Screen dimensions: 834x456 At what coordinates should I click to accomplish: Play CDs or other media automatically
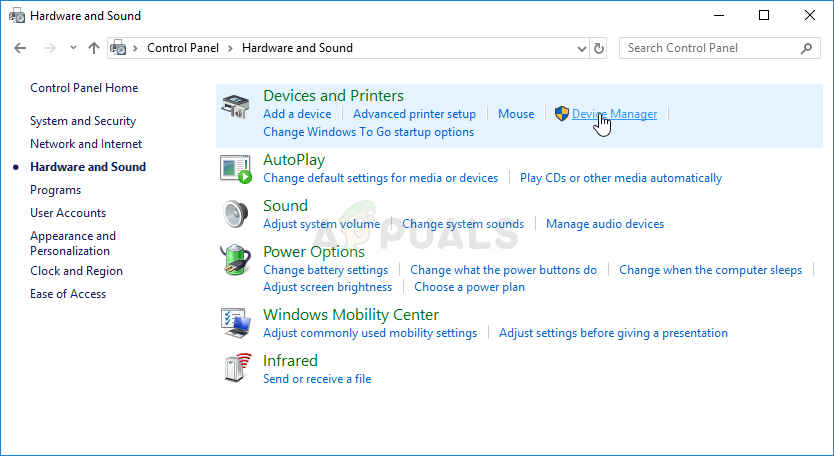(621, 178)
